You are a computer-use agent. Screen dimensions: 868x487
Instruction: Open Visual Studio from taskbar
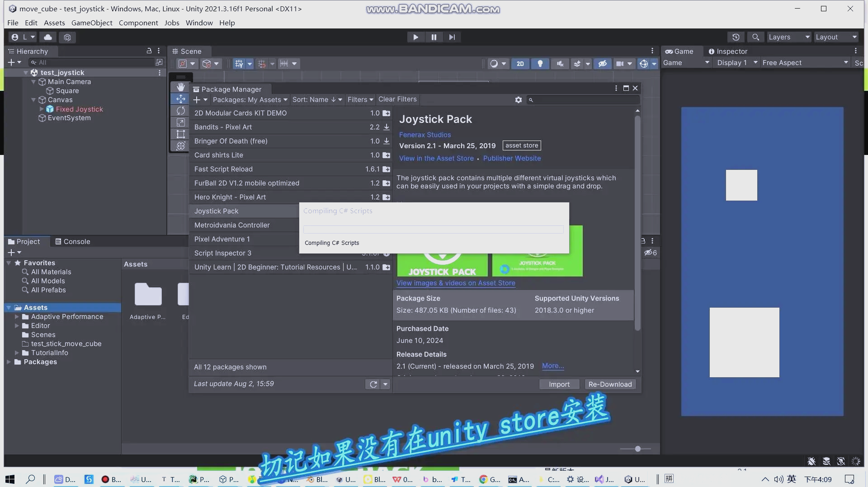tap(604, 479)
